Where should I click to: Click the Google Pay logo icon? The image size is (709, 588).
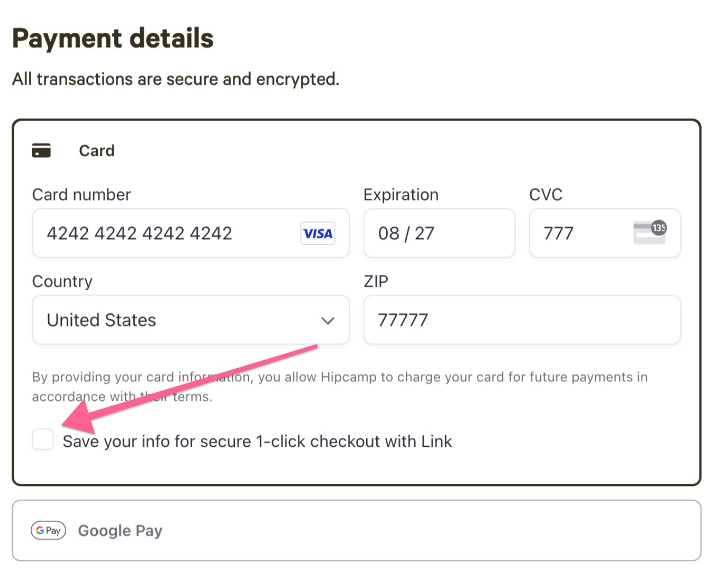click(x=48, y=530)
